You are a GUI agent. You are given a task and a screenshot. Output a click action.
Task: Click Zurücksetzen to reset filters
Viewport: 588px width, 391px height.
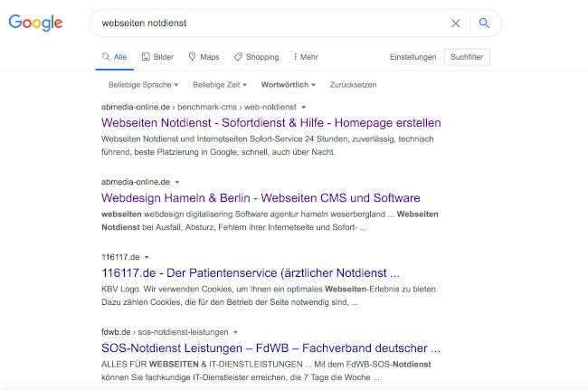(353, 85)
